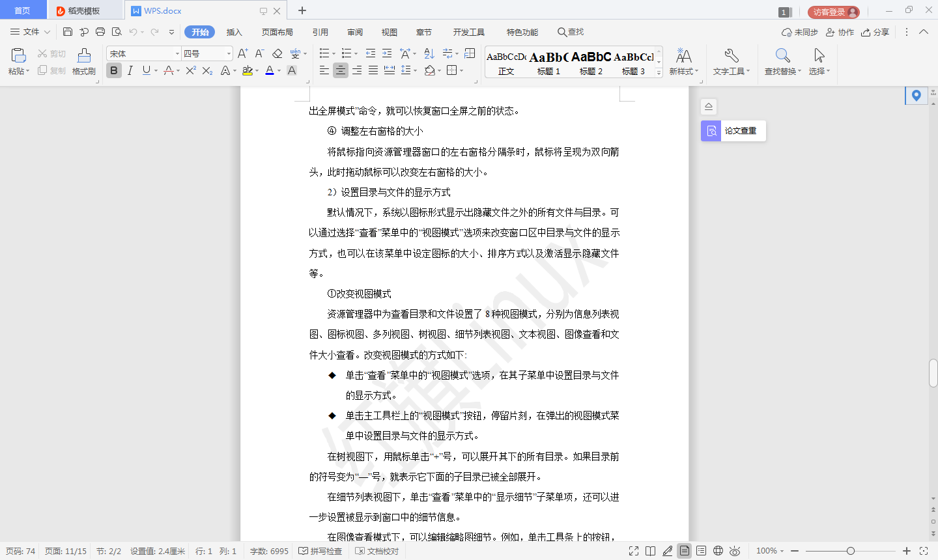Expand the File (文件) menu arrow
Screen dimensions: 938x560
[47, 32]
